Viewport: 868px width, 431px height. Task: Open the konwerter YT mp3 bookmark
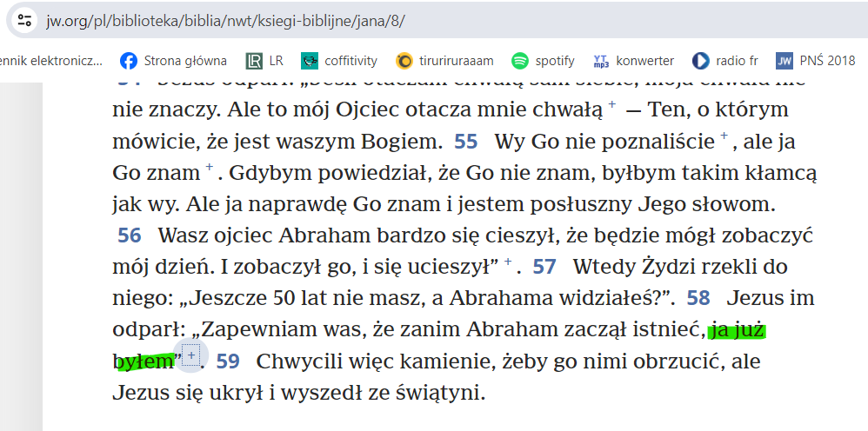tap(633, 61)
